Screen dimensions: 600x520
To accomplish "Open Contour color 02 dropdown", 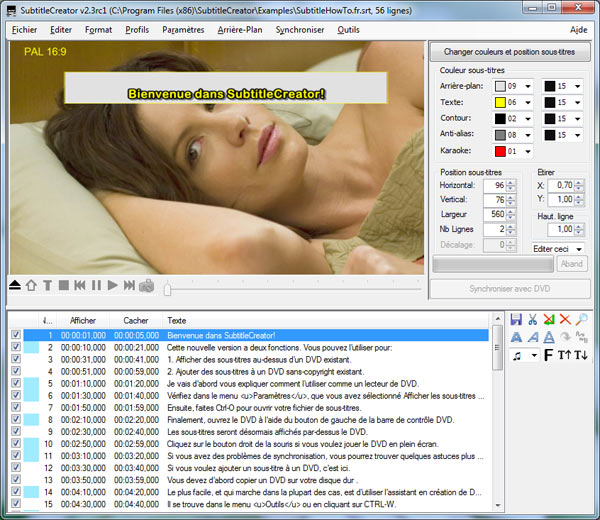I will pyautogui.click(x=528, y=119).
